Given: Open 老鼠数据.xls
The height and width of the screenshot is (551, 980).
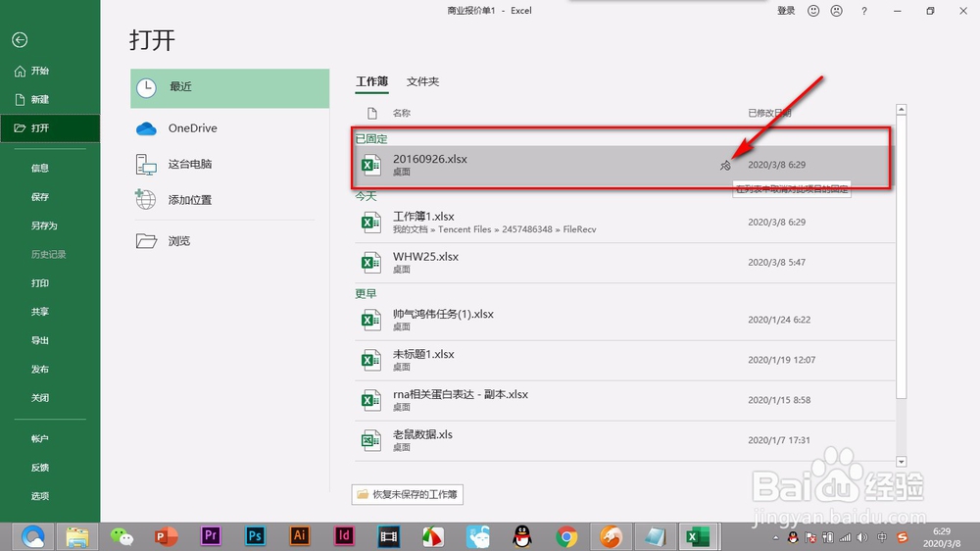Looking at the screenshot, I should click(623, 440).
